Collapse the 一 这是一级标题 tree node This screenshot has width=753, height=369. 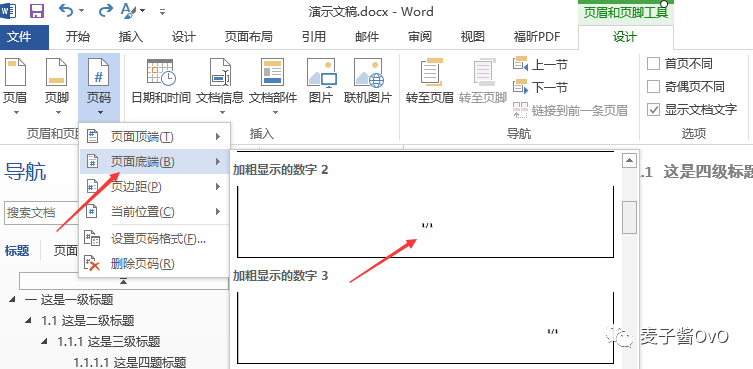coord(12,300)
